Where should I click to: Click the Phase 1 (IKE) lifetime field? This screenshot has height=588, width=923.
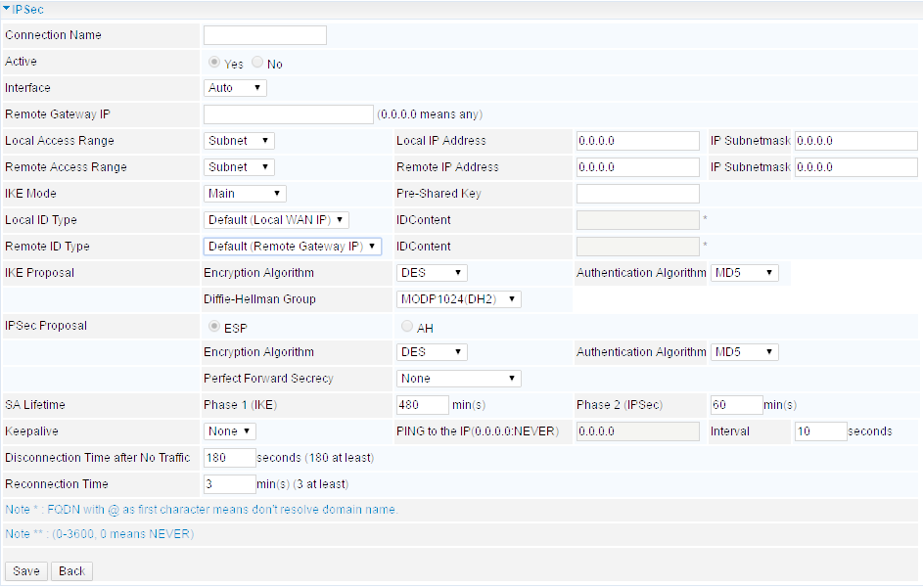[x=423, y=405]
